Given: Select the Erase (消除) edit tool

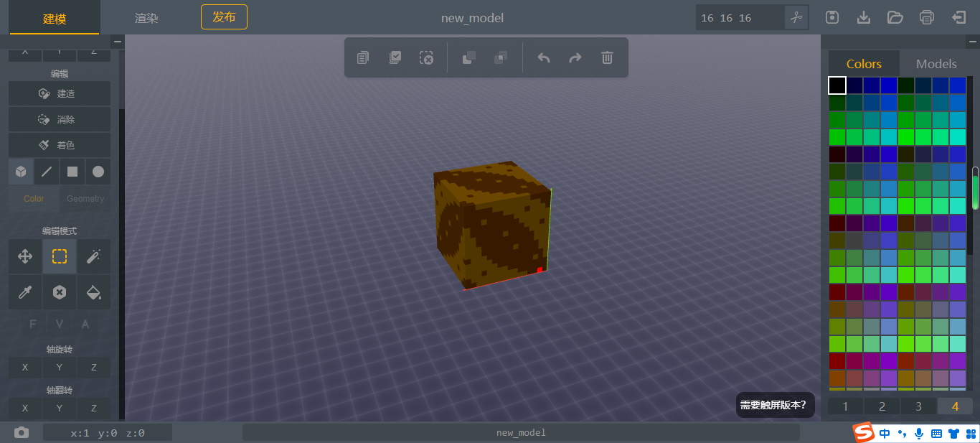Looking at the screenshot, I should tap(60, 119).
